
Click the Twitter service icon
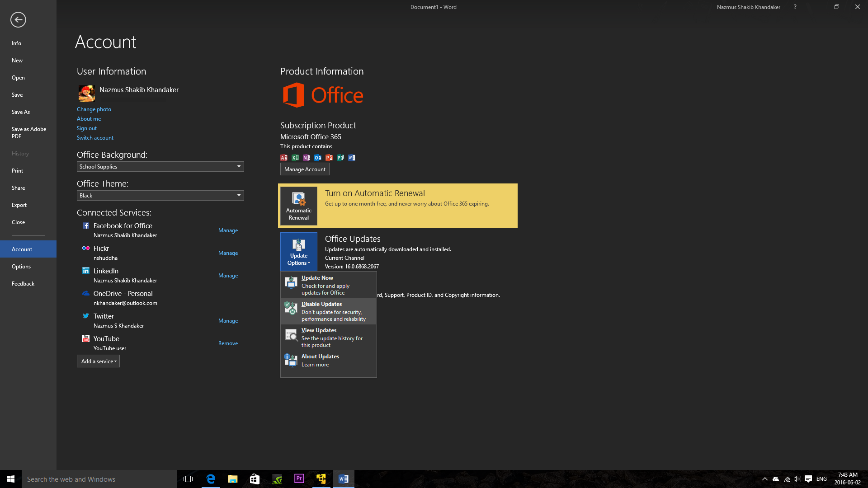tap(86, 316)
